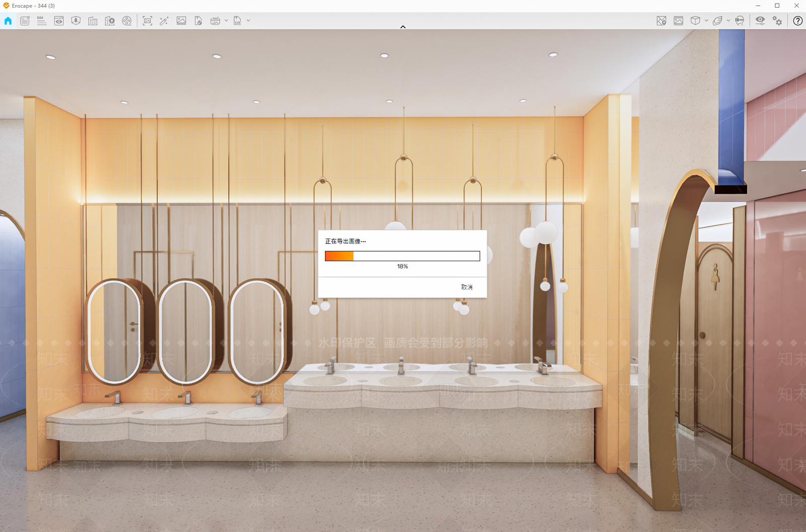Image resolution: width=806 pixels, height=532 pixels.
Task: Open the Site Context map icon
Action: [x=661, y=21]
